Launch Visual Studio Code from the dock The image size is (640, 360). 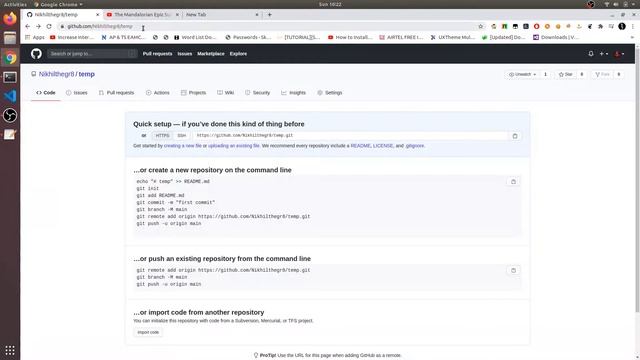[x=10, y=96]
